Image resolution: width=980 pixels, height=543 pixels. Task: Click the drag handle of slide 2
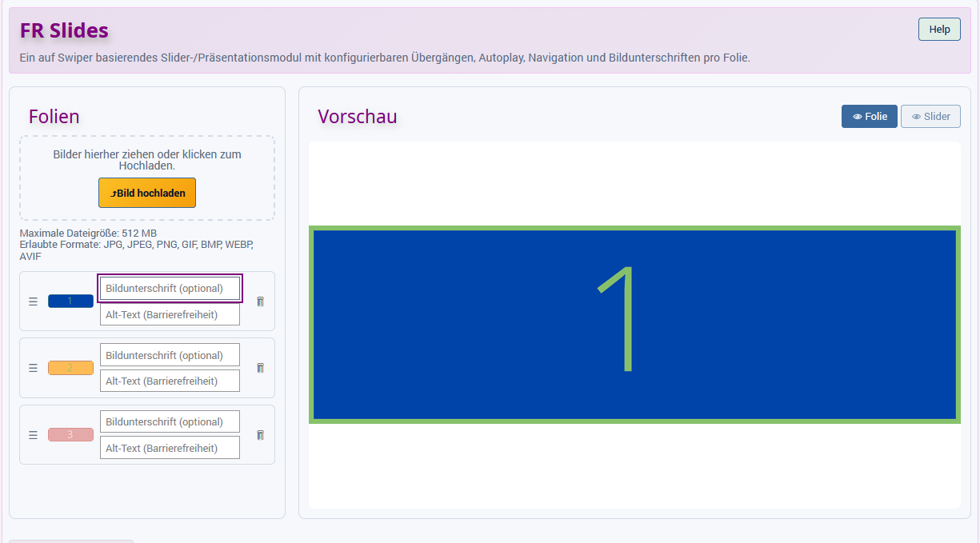point(33,368)
